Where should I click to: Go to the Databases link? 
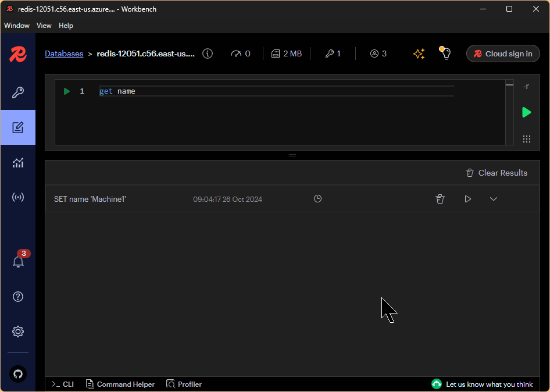pyautogui.click(x=64, y=54)
